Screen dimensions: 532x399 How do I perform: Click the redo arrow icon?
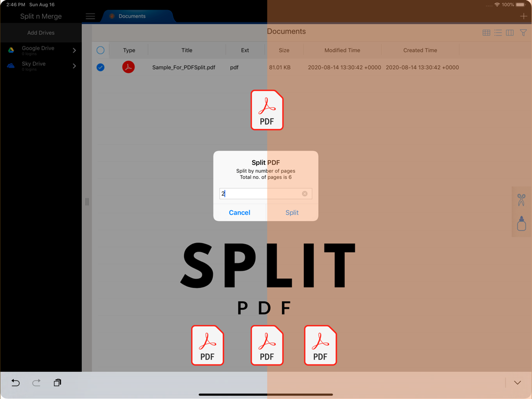(x=36, y=383)
